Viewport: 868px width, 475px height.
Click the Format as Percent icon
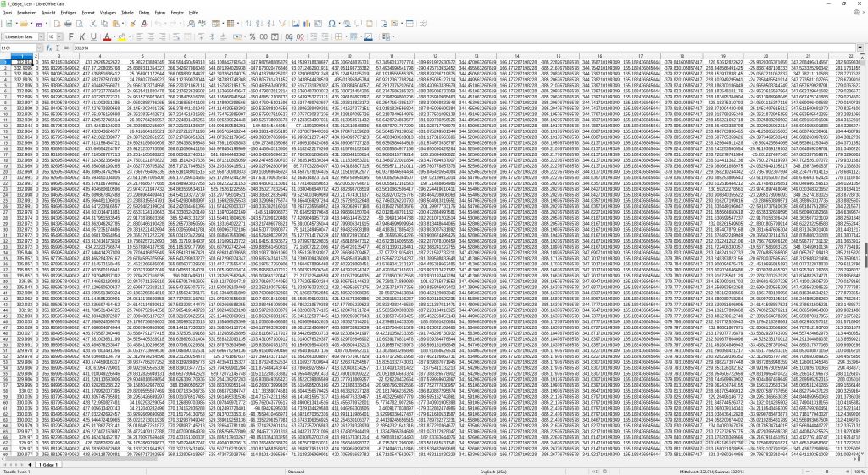tap(253, 36)
